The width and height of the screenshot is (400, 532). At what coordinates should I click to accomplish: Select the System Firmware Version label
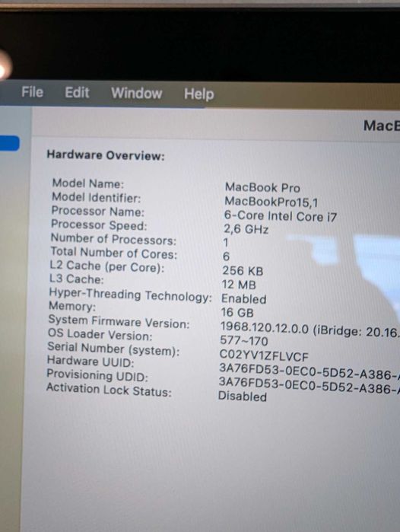coord(119,322)
